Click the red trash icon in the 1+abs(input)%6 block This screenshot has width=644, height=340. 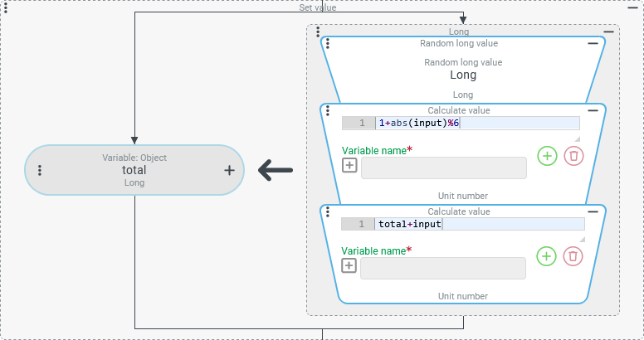coord(573,156)
